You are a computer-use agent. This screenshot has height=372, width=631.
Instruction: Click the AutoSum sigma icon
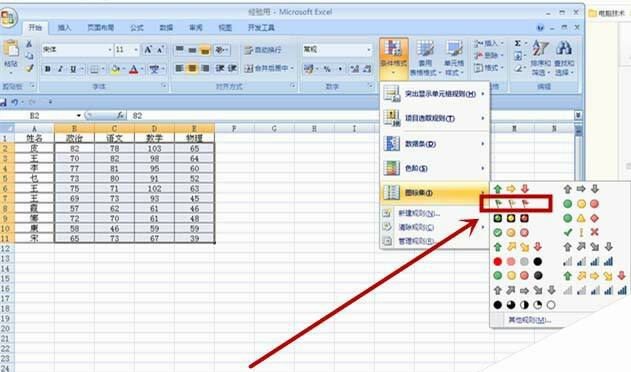518,43
